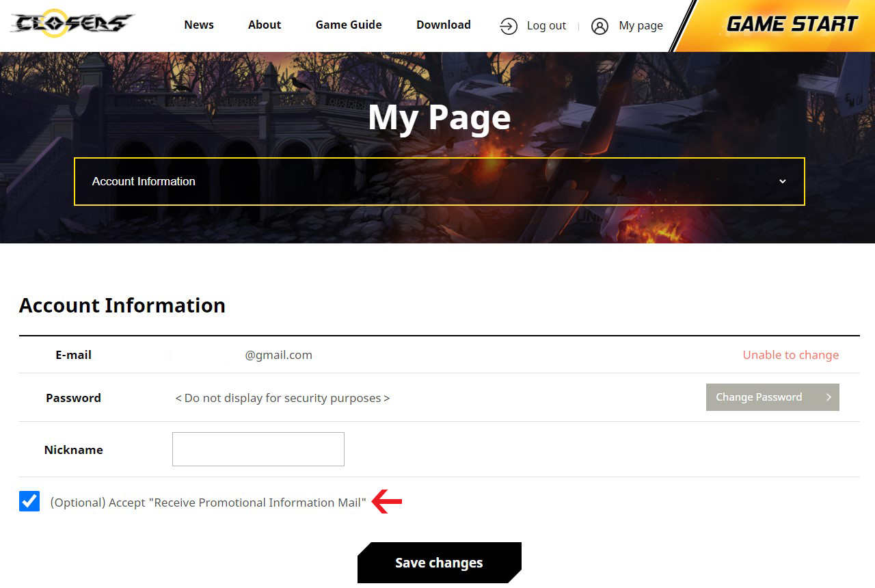This screenshot has width=875, height=588.
Task: Uncheck the promotional mail checkbox
Action: [x=29, y=501]
